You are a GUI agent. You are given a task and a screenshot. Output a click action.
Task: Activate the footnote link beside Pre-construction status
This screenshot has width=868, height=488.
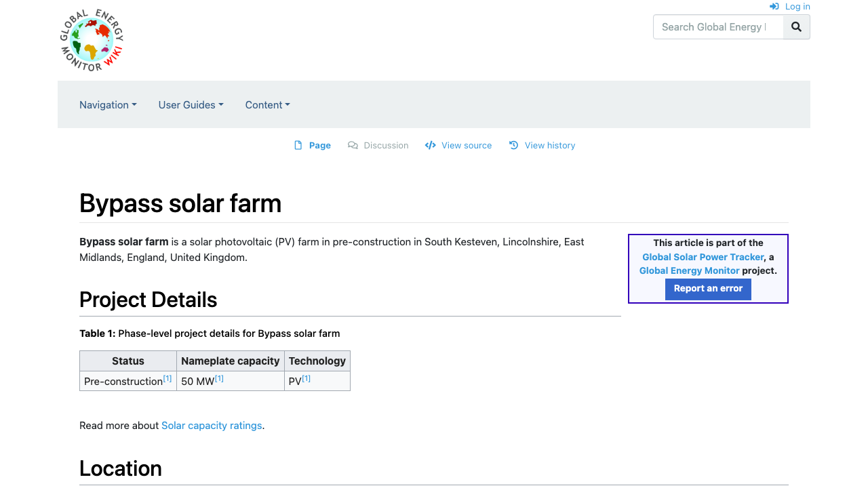click(x=167, y=378)
